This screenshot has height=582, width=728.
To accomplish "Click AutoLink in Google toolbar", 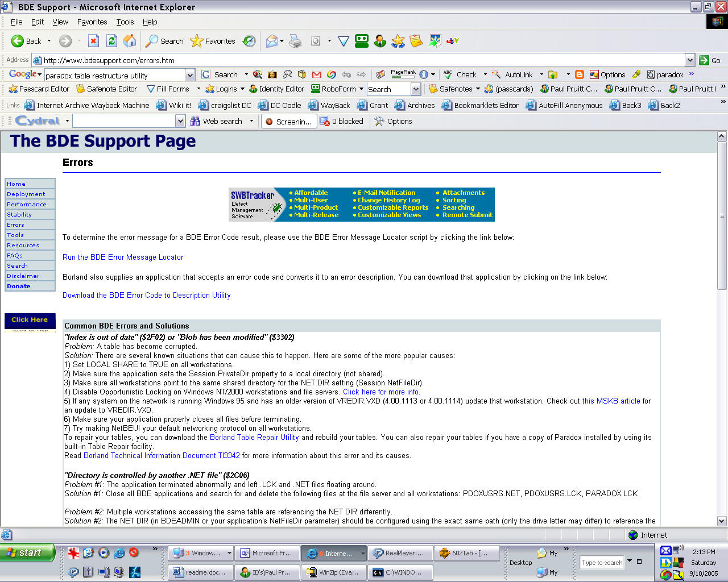I will [512, 74].
